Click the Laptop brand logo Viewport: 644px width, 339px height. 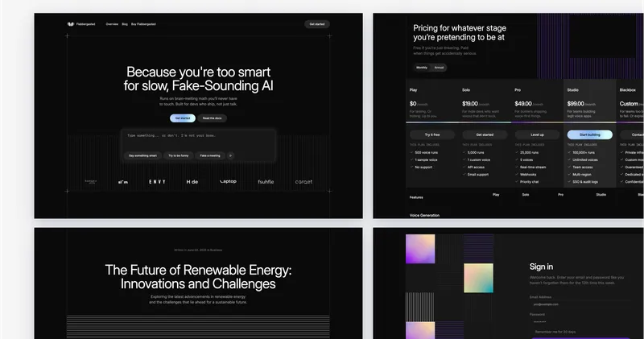[229, 182]
